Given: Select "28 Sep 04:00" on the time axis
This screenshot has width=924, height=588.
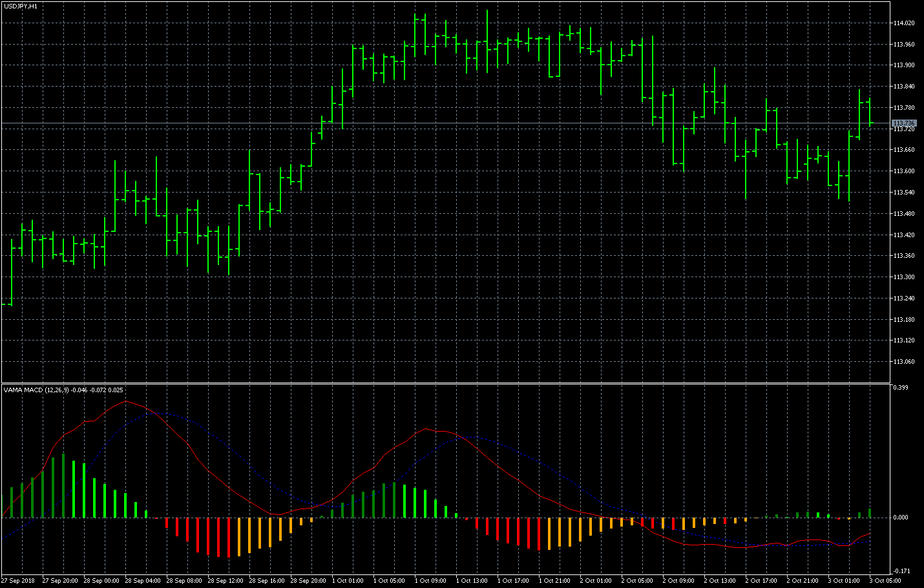Looking at the screenshot, I should coord(143,581).
